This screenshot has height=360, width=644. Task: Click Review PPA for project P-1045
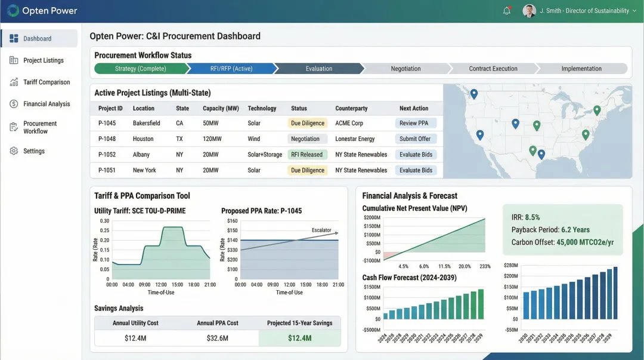pyautogui.click(x=416, y=124)
